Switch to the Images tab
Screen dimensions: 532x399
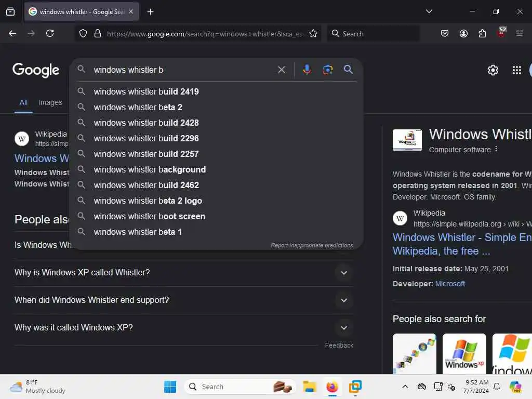click(50, 102)
